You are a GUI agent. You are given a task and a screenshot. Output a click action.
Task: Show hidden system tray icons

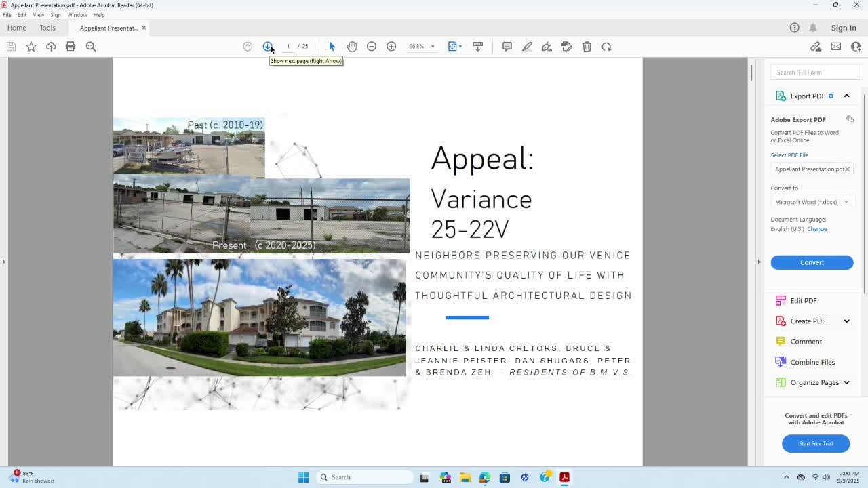[787, 477]
